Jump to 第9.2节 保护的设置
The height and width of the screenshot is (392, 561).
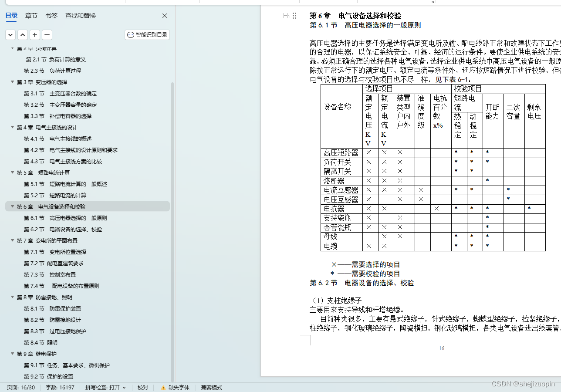pos(48,376)
